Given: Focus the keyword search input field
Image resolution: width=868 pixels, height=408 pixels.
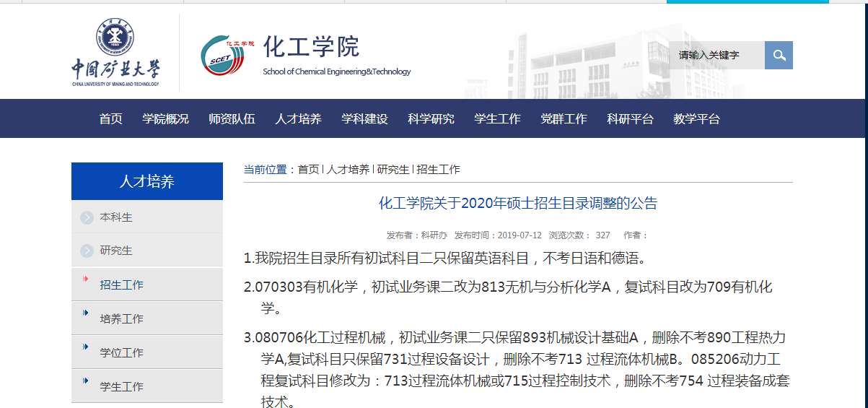Looking at the screenshot, I should (x=716, y=56).
